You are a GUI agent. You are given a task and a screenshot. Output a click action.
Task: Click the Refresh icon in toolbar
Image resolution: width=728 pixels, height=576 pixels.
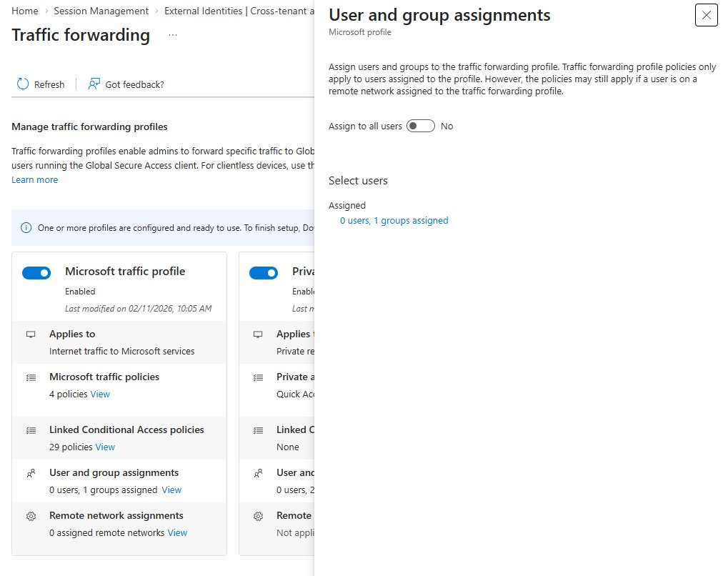coord(23,84)
